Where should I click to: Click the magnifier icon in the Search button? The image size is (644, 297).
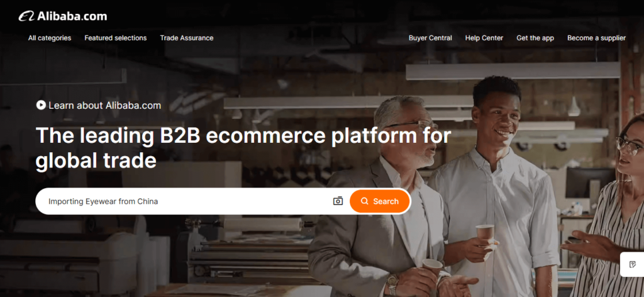point(364,201)
